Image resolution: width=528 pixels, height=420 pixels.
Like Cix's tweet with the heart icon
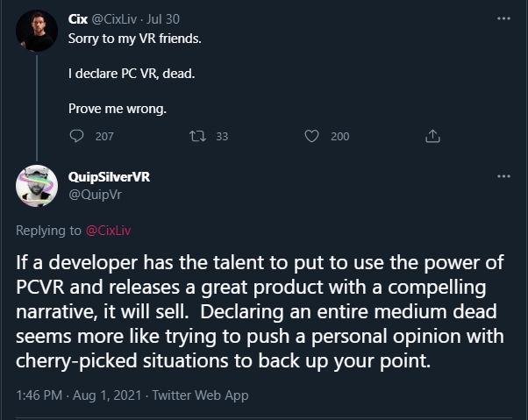pos(310,136)
